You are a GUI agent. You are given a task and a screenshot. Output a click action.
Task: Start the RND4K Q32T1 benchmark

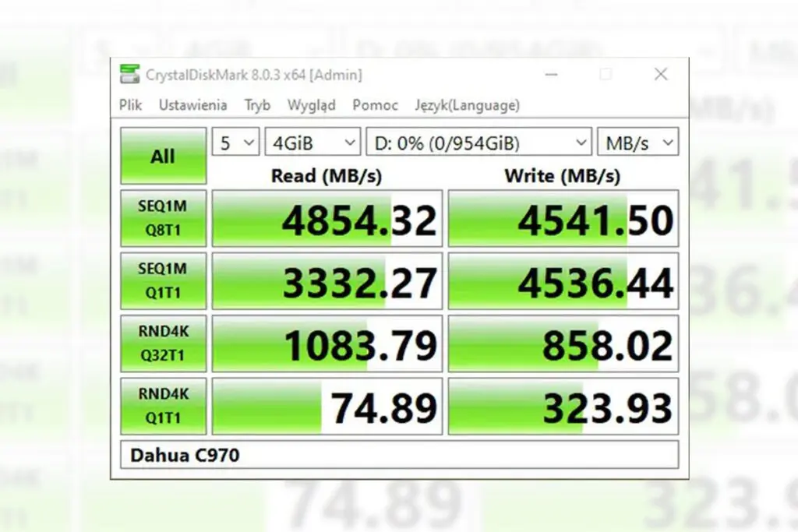coord(163,343)
